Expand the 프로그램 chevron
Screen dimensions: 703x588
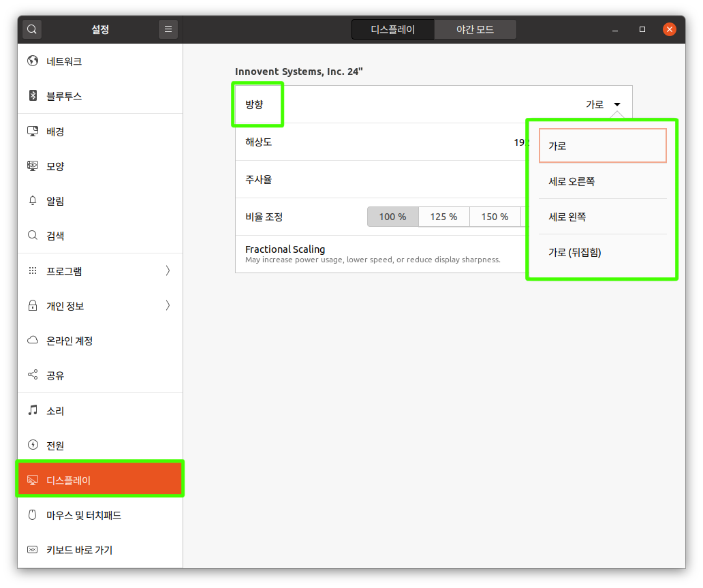coord(168,270)
